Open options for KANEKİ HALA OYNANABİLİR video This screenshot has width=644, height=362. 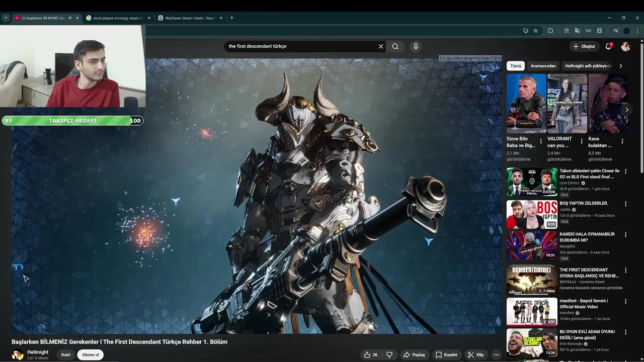click(x=626, y=235)
